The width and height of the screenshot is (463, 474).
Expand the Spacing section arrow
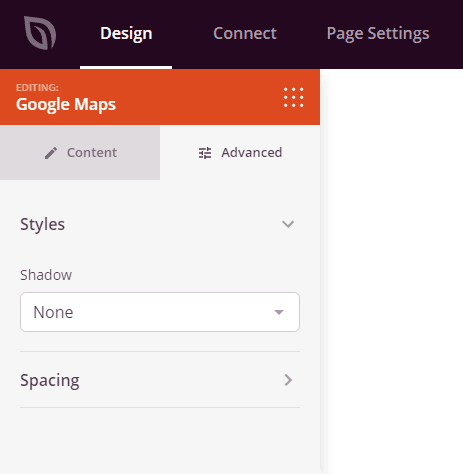point(288,380)
